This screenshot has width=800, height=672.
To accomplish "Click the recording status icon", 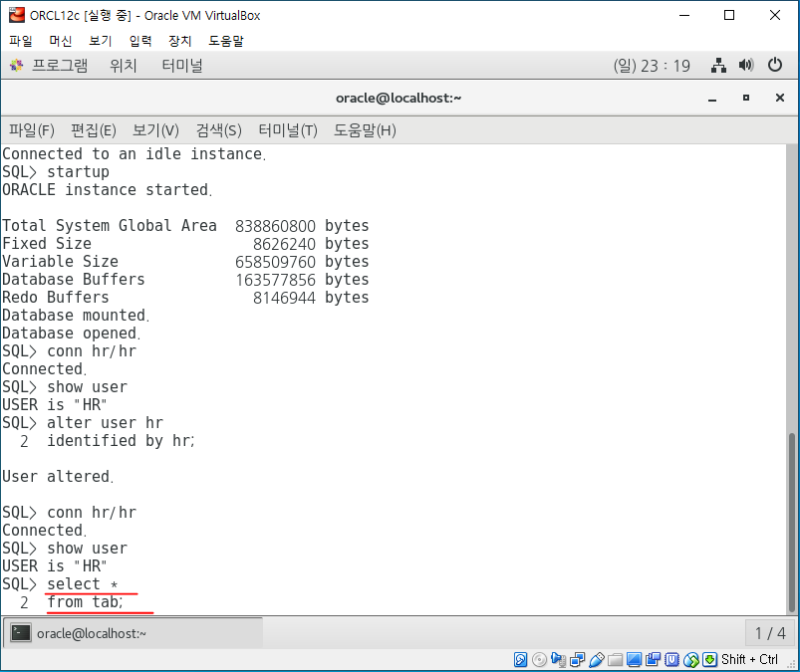I will pyautogui.click(x=653, y=660).
